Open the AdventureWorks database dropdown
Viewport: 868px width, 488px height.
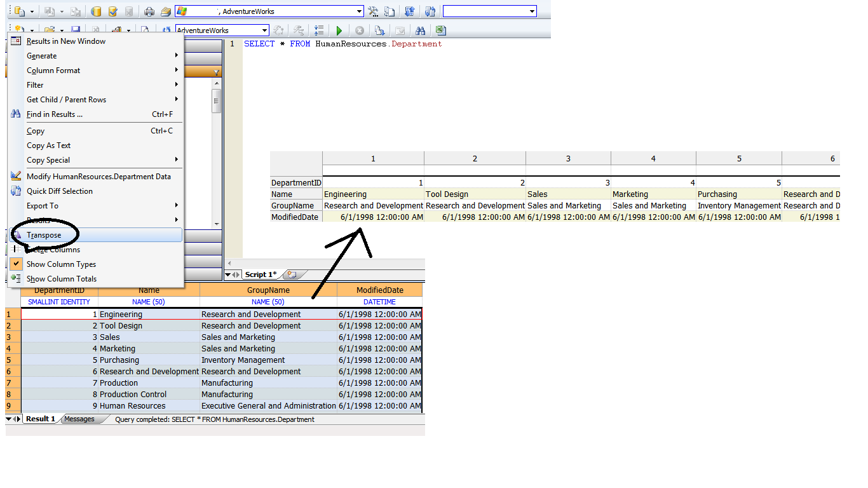[265, 30]
